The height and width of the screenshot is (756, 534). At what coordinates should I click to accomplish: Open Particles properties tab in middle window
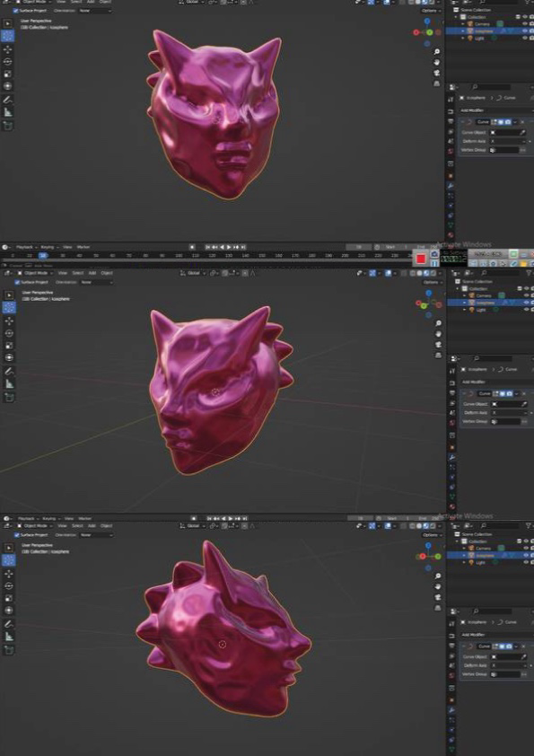452,467
